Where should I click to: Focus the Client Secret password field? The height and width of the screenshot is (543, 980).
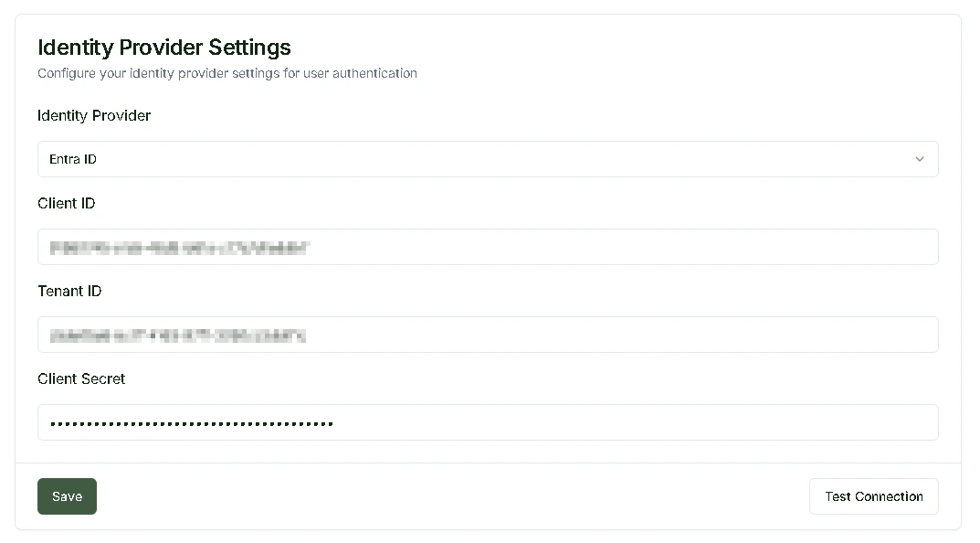click(x=488, y=422)
